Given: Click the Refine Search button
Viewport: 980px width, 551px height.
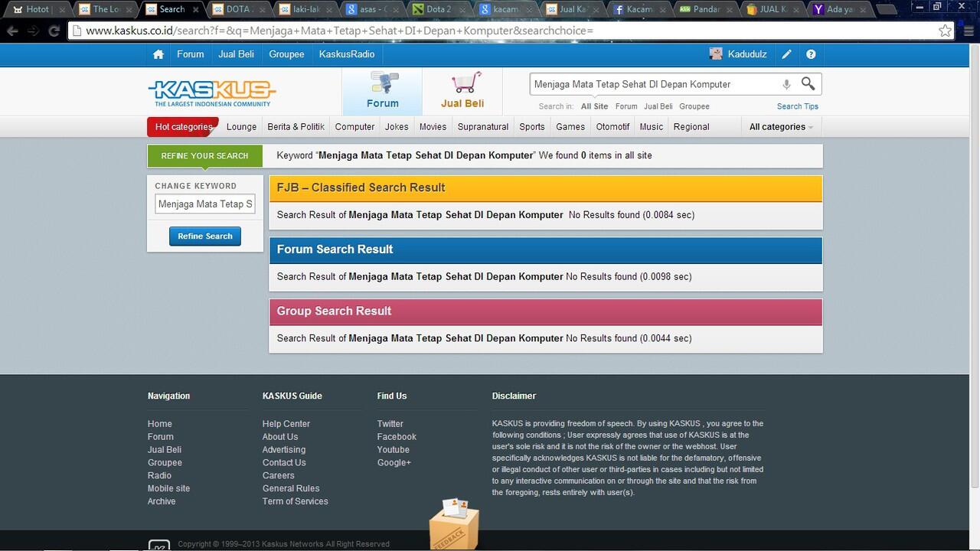Looking at the screenshot, I should (205, 236).
